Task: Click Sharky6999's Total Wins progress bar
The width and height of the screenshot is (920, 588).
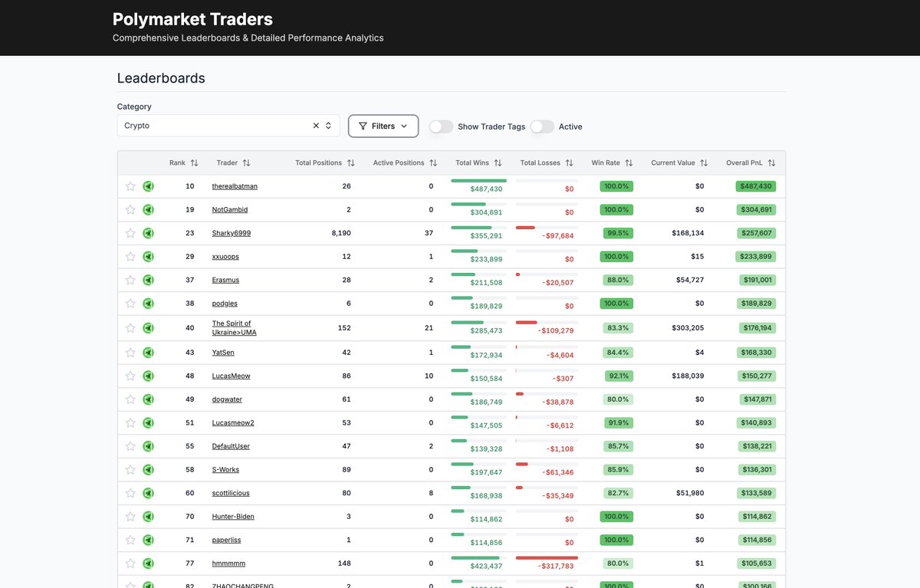Action: click(x=478, y=228)
